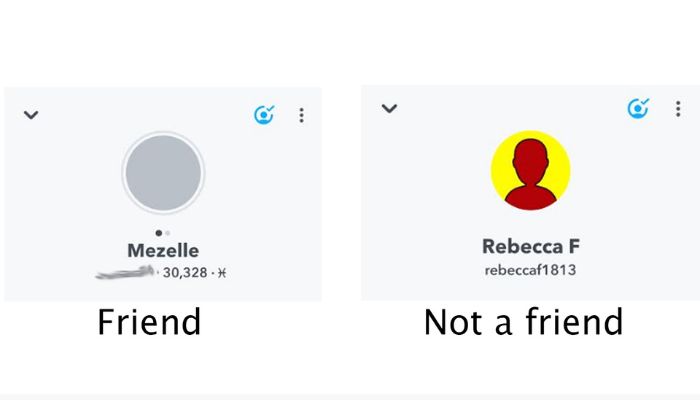Viewport: 700px width, 400px height.
Task: Tap the Rebecca F display name
Action: point(531,246)
